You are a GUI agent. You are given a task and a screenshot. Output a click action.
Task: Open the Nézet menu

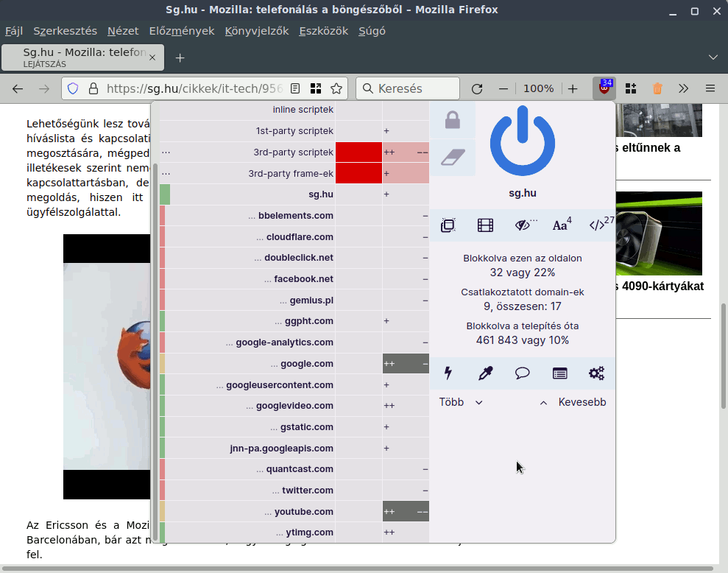[123, 31]
